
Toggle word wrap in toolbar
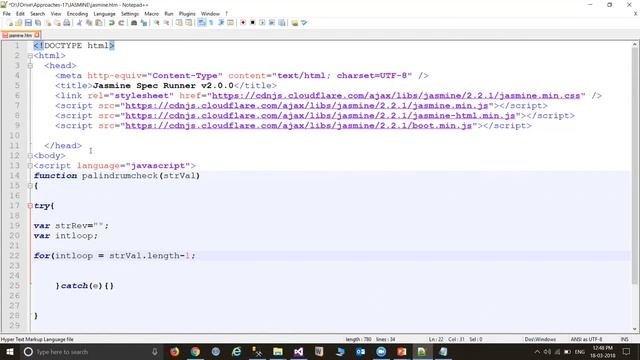pos(202,23)
